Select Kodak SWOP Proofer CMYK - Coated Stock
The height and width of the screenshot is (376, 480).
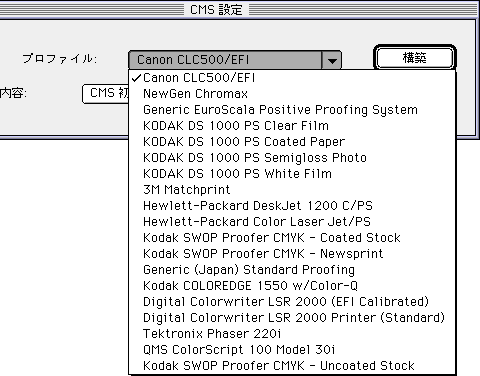292,238
